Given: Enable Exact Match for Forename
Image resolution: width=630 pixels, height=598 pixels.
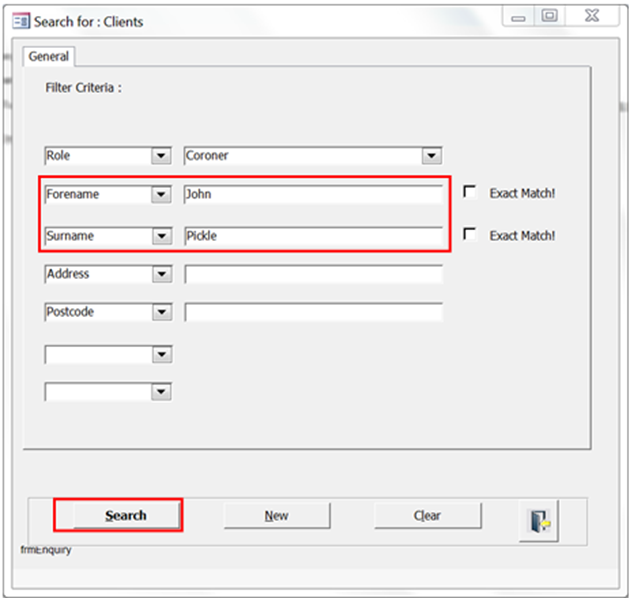Looking at the screenshot, I should click(x=469, y=192).
